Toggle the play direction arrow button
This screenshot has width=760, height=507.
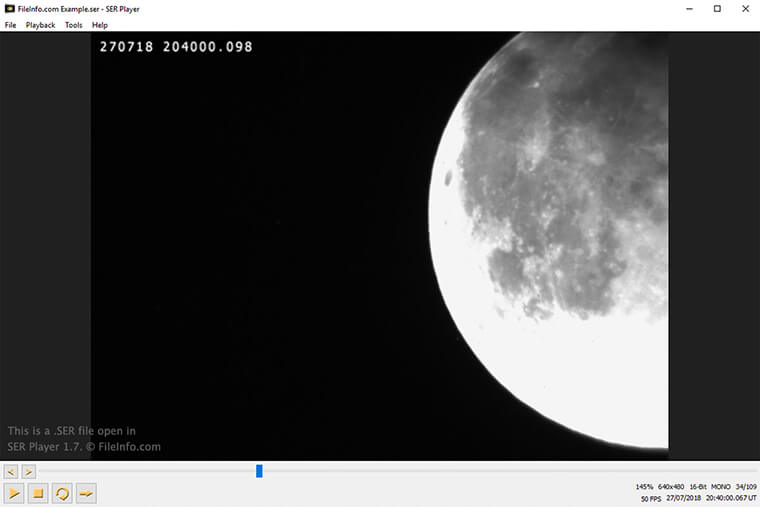pos(86,493)
